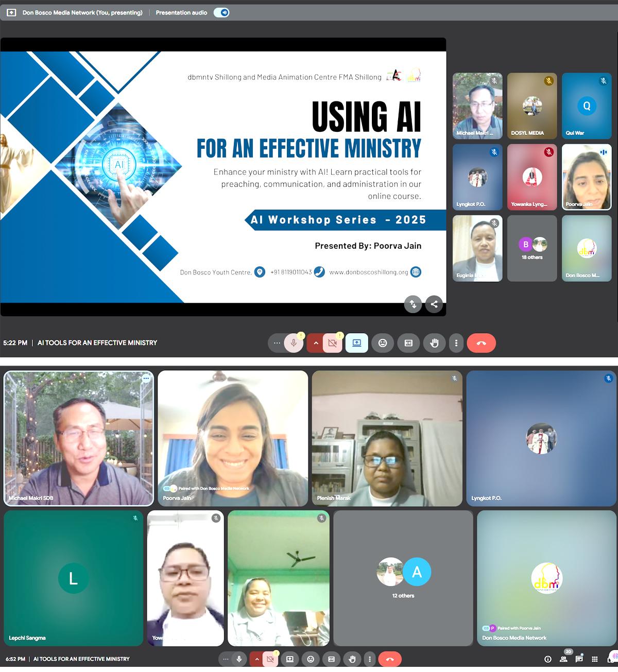
Task: Turn on captions in the 5:22 PM toolbar
Action: pos(408,343)
